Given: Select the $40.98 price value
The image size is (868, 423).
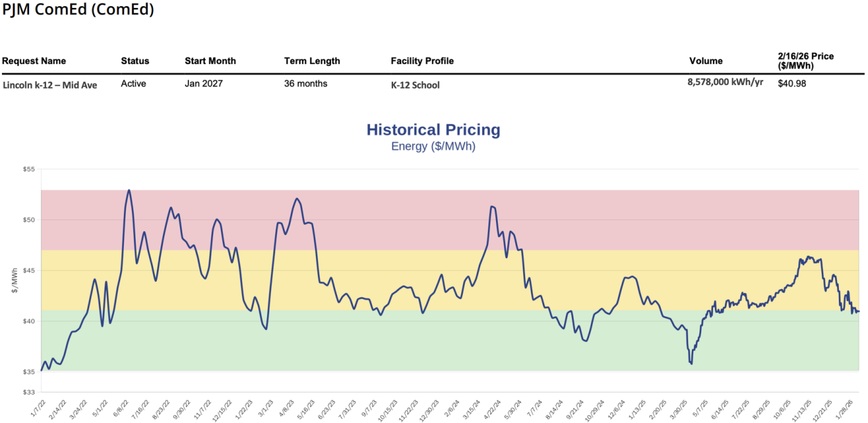Looking at the screenshot, I should point(792,84).
